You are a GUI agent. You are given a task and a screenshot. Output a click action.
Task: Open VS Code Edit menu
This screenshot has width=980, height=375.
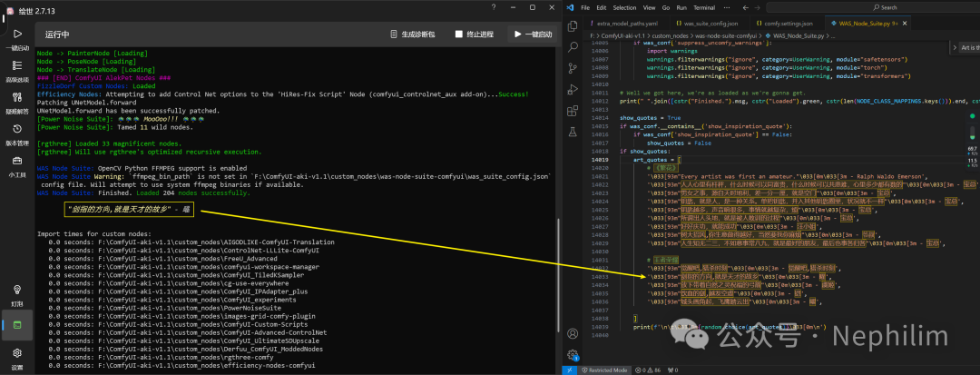click(x=602, y=7)
